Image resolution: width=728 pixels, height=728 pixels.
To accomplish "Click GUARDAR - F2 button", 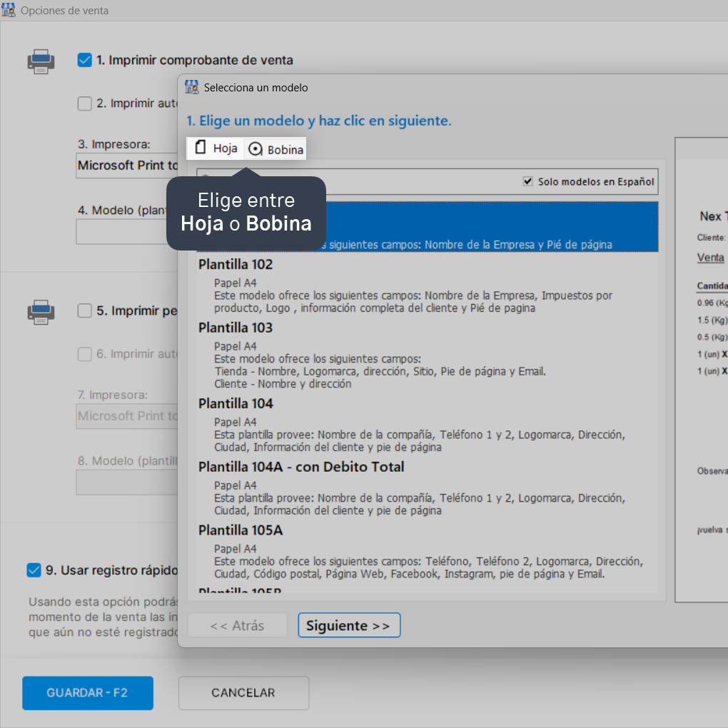I will tap(88, 693).
